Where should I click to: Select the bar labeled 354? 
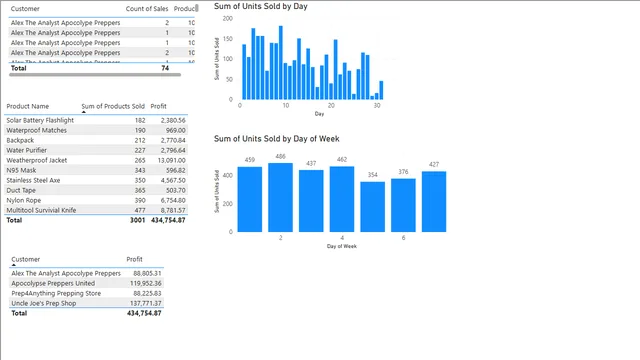pyautogui.click(x=373, y=207)
